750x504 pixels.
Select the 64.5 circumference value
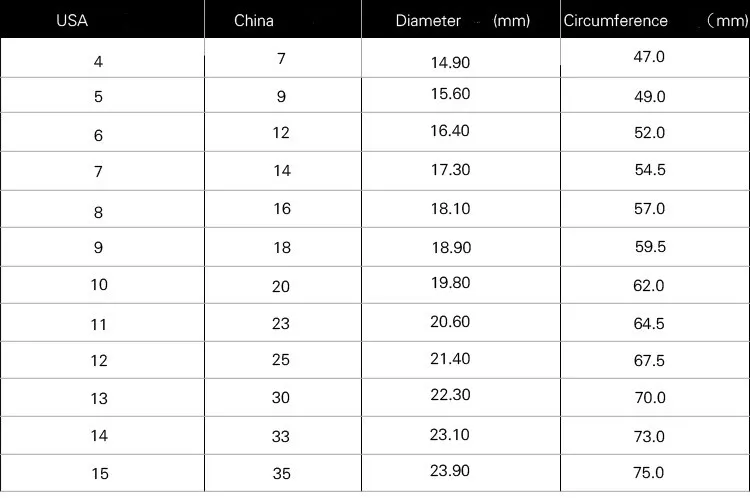(x=649, y=324)
